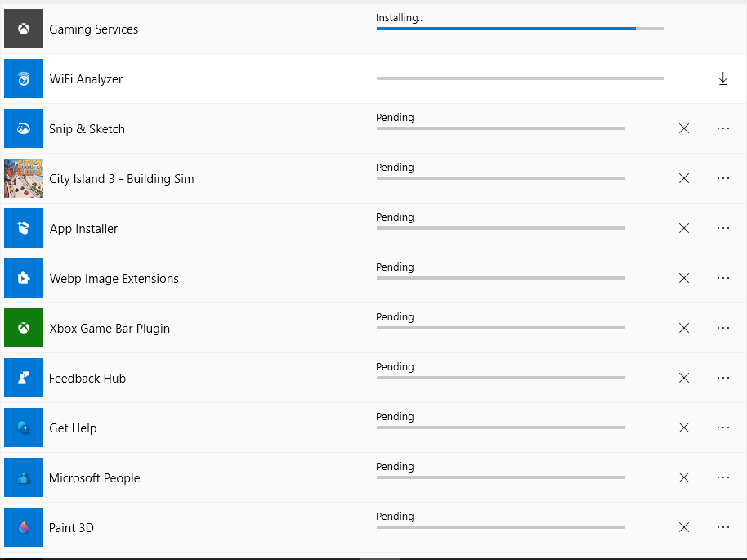The width and height of the screenshot is (747, 560).
Task: Open more options for Snip & Sketch
Action: click(x=723, y=128)
